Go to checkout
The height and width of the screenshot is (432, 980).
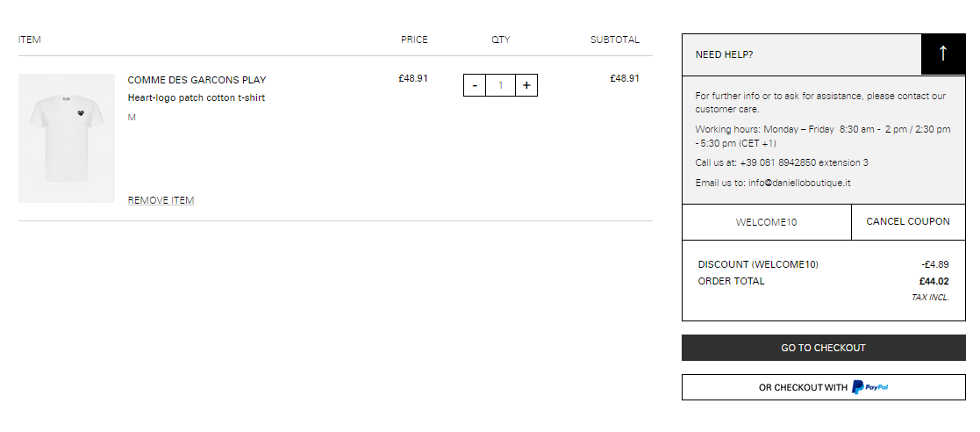pyautogui.click(x=823, y=349)
